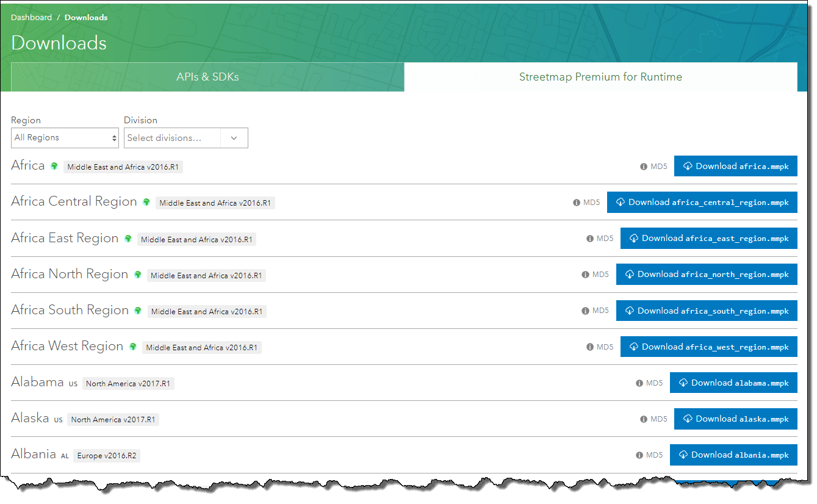Click green continent icon beside Africa South Region
This screenshot has height=504, width=817.
(x=138, y=311)
